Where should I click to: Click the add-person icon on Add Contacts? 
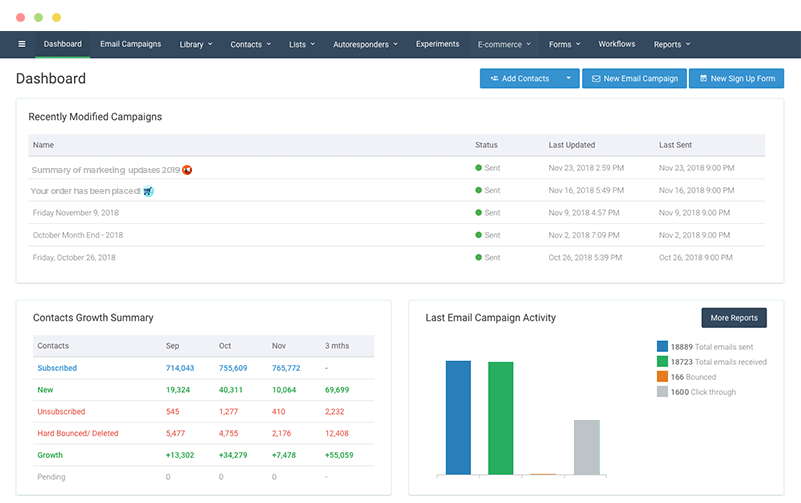coord(494,78)
